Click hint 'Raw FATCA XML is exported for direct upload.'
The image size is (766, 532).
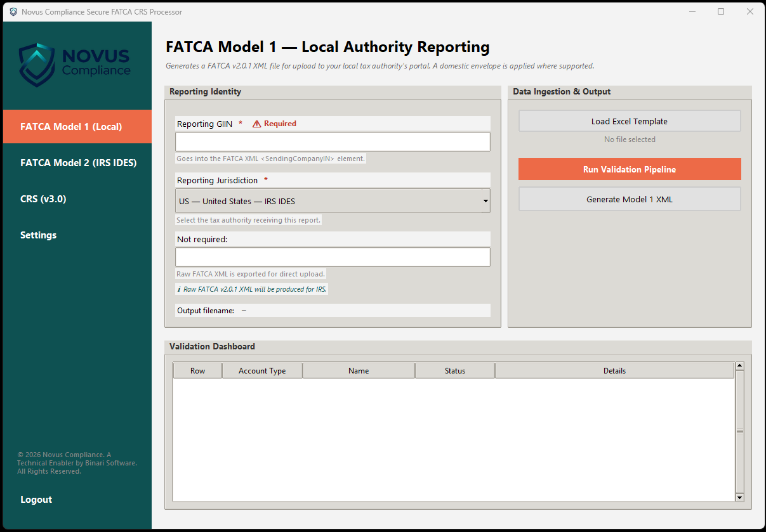tap(251, 274)
